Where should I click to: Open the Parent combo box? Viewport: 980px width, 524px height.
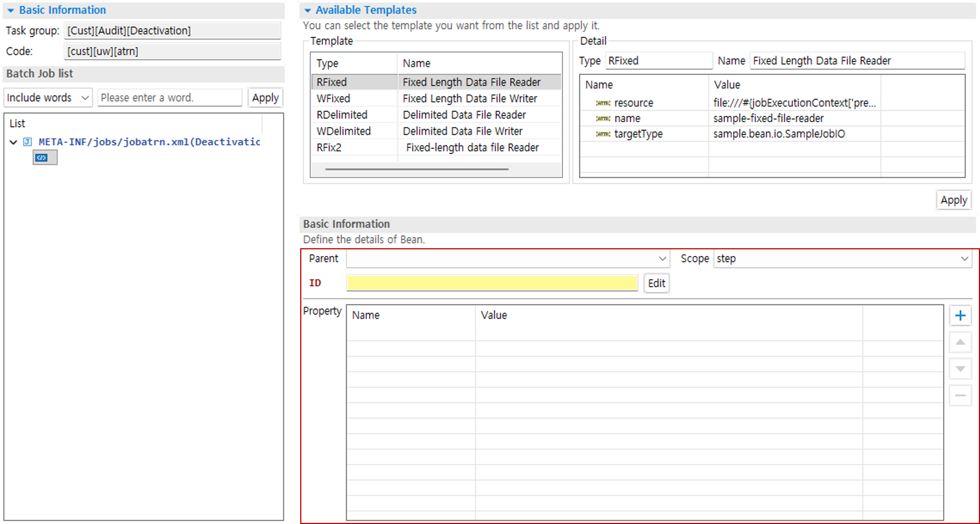coord(507,259)
